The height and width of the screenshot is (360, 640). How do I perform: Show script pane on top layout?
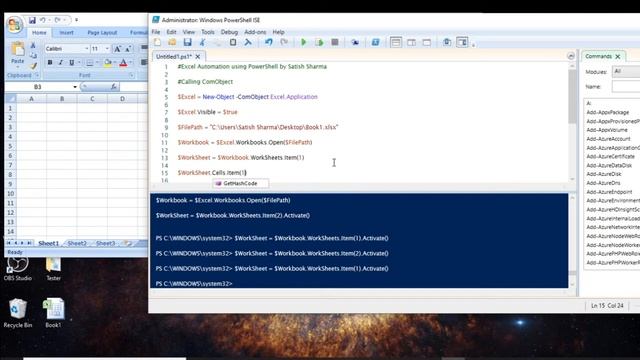coord(396,42)
